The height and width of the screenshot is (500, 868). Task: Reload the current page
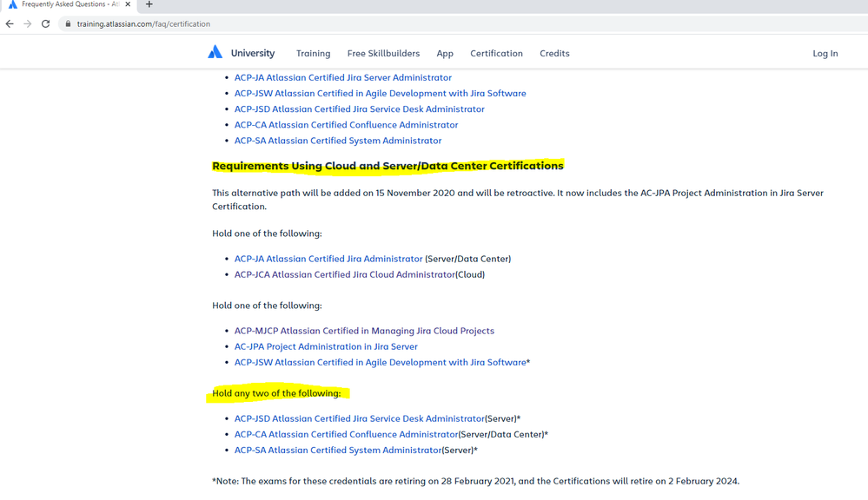tap(45, 24)
